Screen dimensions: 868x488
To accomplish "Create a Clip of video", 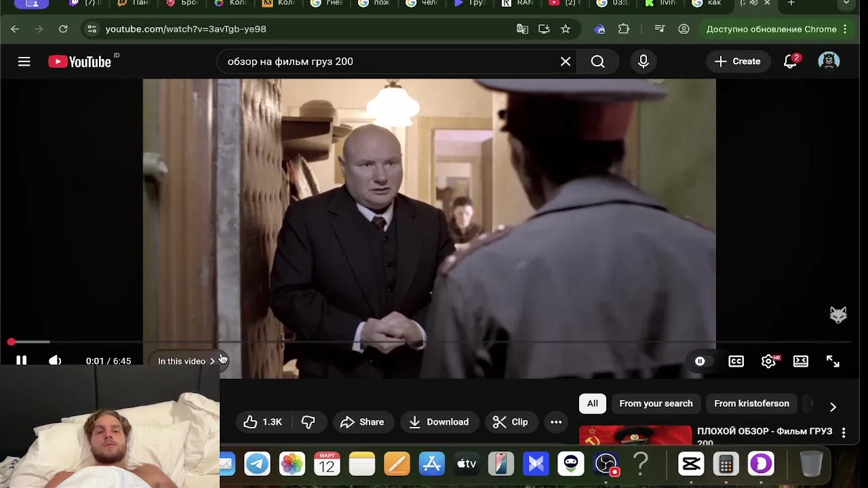I will tap(511, 422).
